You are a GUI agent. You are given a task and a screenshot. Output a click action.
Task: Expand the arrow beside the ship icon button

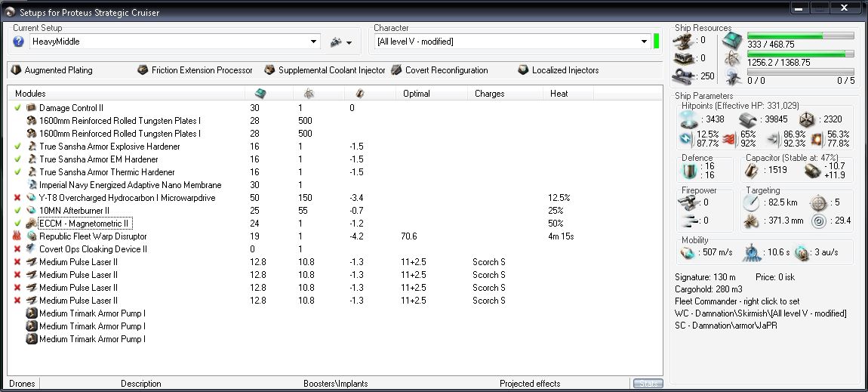pyautogui.click(x=349, y=42)
